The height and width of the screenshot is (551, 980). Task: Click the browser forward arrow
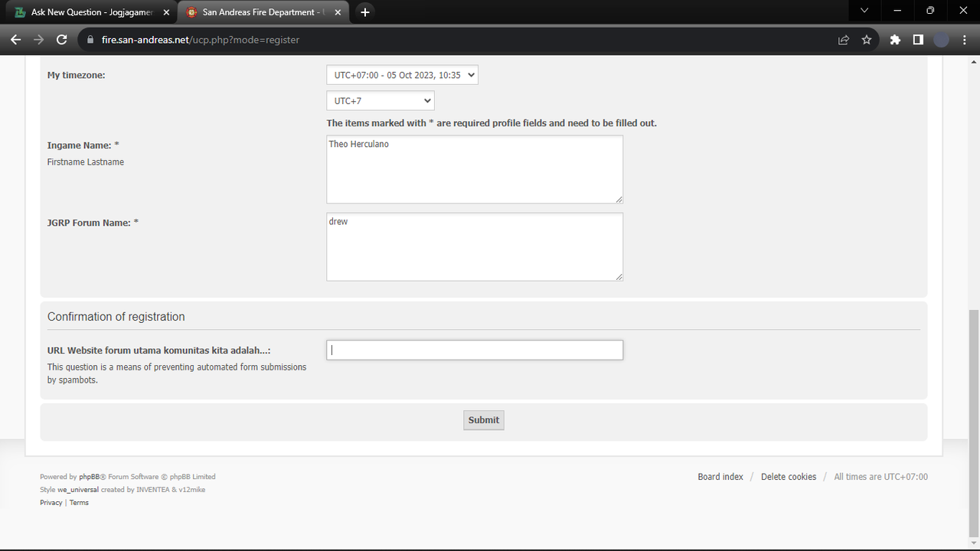point(39,40)
